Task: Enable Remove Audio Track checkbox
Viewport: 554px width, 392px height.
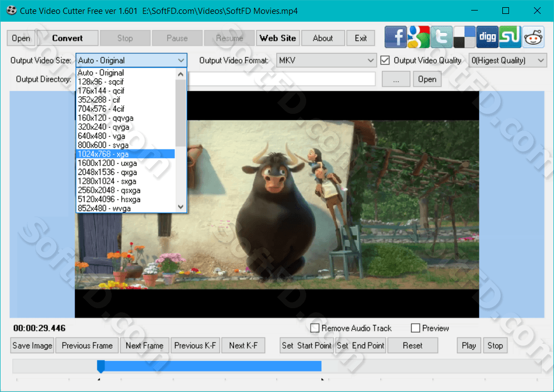Action: (315, 328)
